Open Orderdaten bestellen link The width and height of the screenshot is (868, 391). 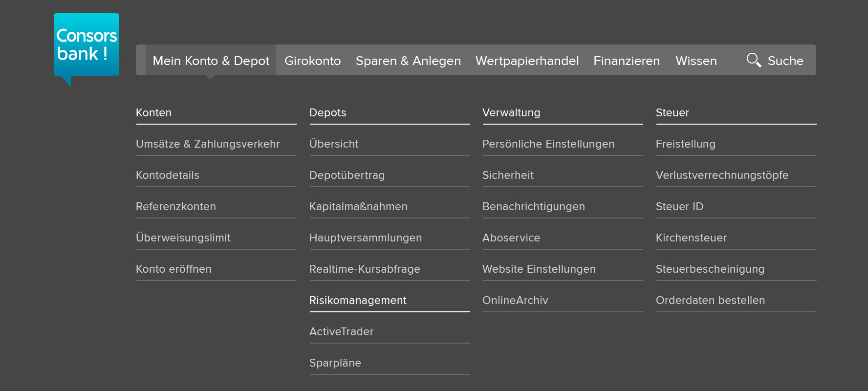(x=710, y=301)
